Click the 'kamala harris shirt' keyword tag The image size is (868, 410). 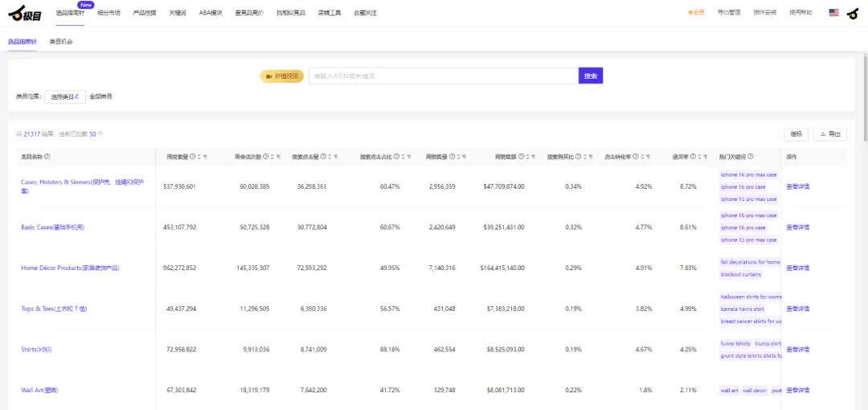[x=742, y=309]
